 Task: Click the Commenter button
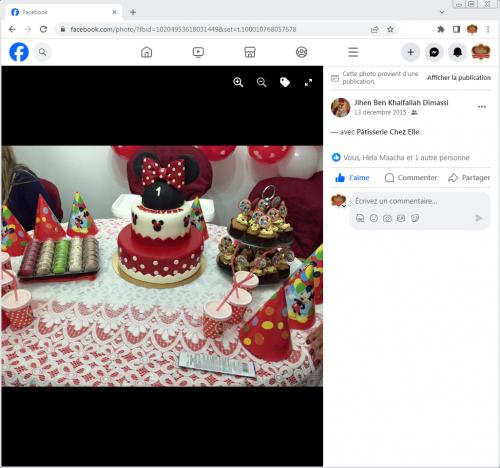tap(410, 178)
